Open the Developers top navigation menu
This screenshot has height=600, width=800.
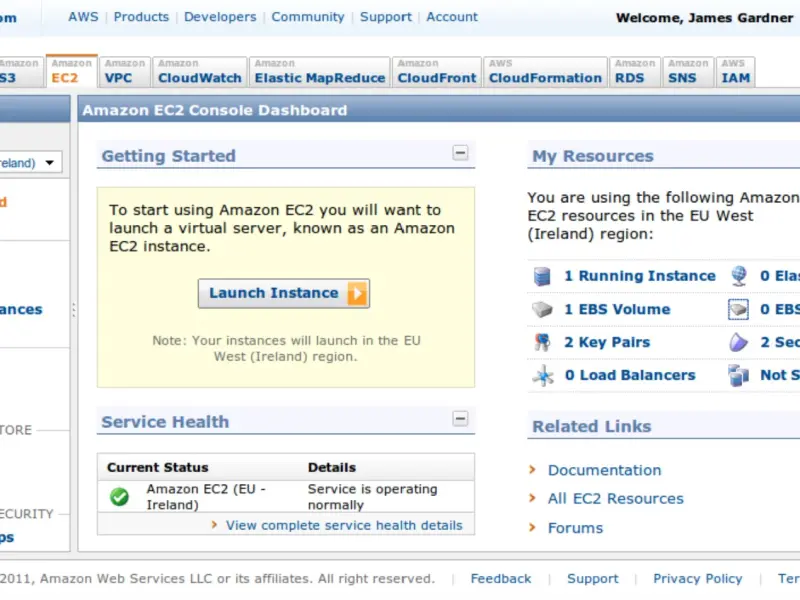(220, 17)
